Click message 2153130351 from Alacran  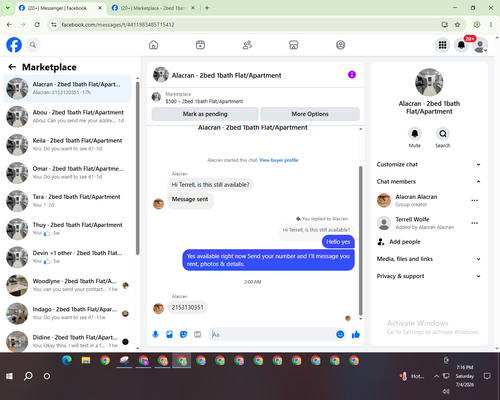point(187,307)
